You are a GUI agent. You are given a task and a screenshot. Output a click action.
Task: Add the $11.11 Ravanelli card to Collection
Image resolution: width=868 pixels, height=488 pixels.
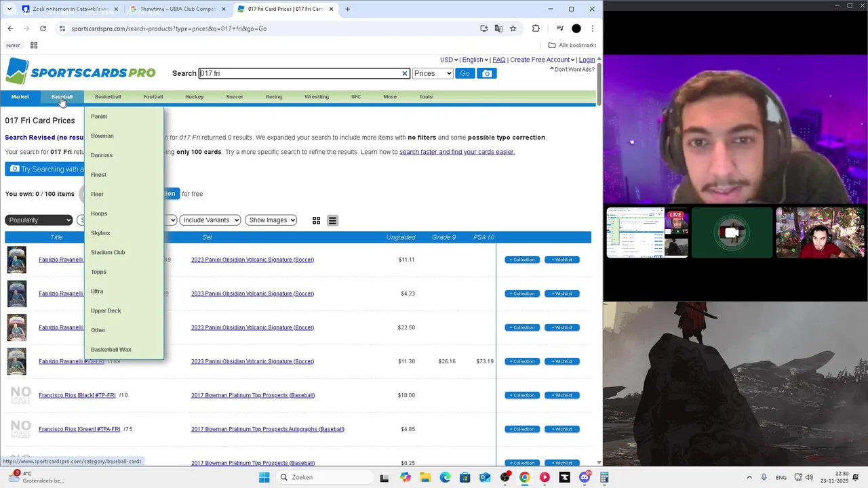(x=522, y=260)
